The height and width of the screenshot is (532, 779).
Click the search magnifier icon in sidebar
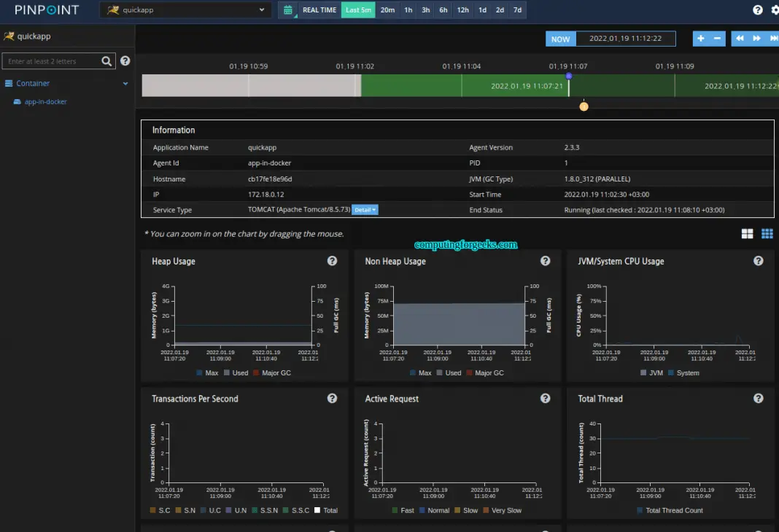106,61
